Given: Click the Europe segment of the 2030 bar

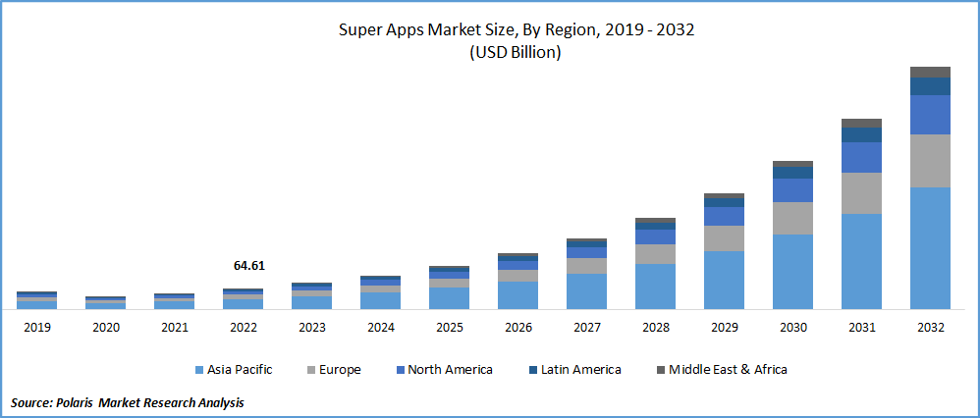Looking at the screenshot, I should click(x=793, y=219).
